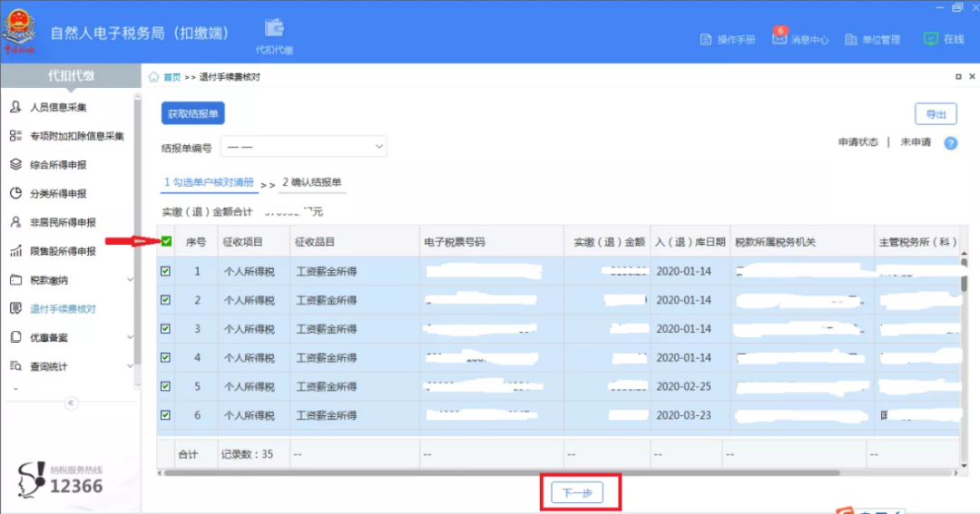Select 退付手续费核对 in sidebar

tap(64, 309)
